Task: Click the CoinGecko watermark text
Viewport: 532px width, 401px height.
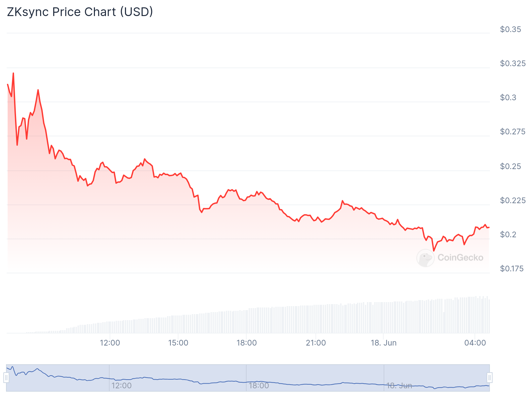Action: (x=460, y=258)
